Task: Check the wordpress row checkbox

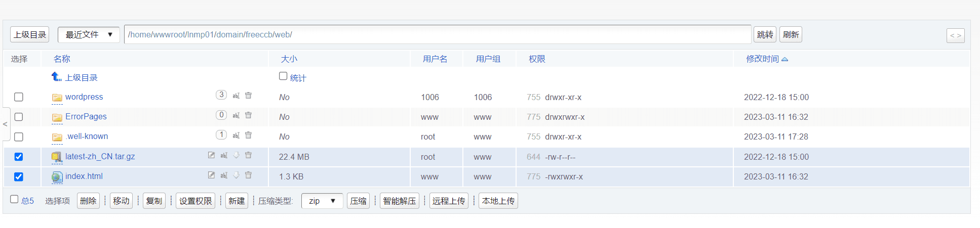Action: tap(19, 97)
